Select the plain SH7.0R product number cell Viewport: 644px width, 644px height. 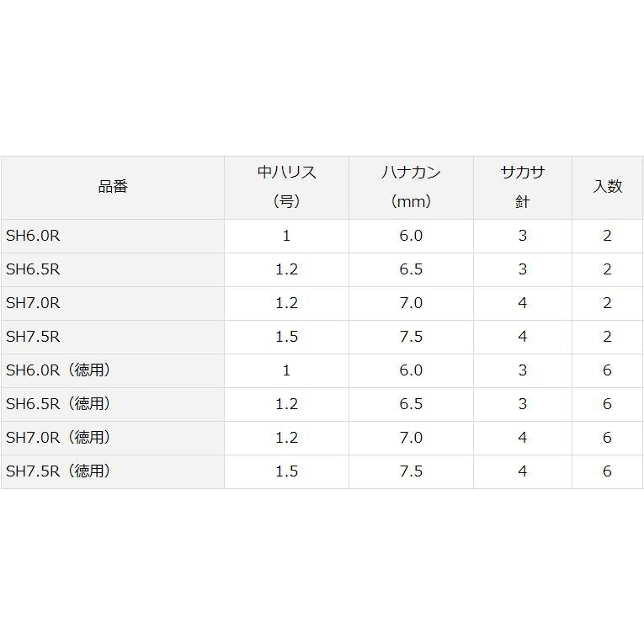(34, 303)
